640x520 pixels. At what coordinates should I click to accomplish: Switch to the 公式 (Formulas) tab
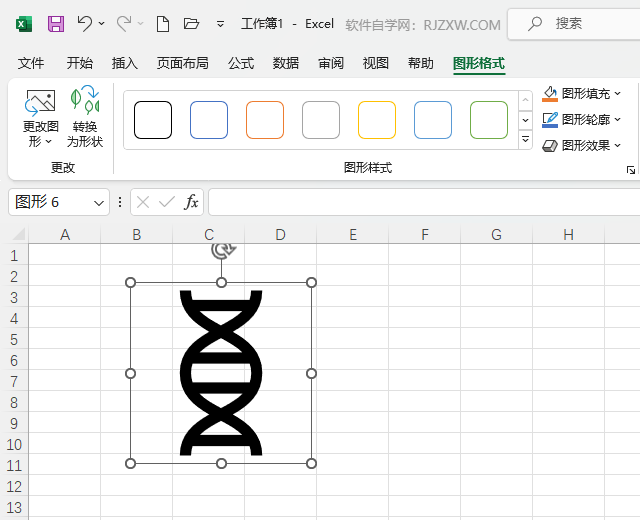(241, 63)
